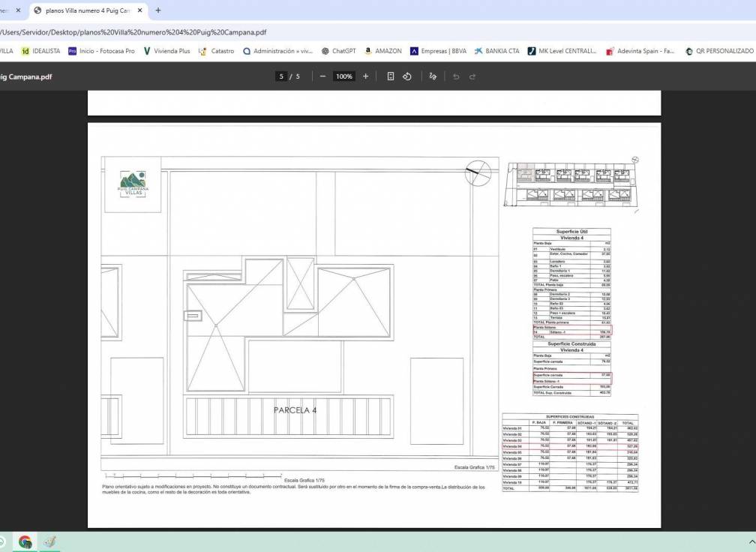Show hidden system tray icons

[751, 541]
